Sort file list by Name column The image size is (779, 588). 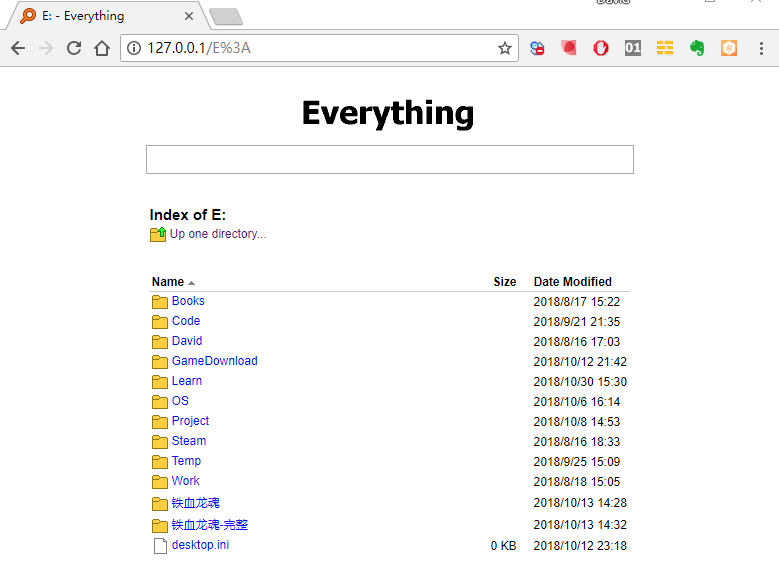click(x=168, y=282)
